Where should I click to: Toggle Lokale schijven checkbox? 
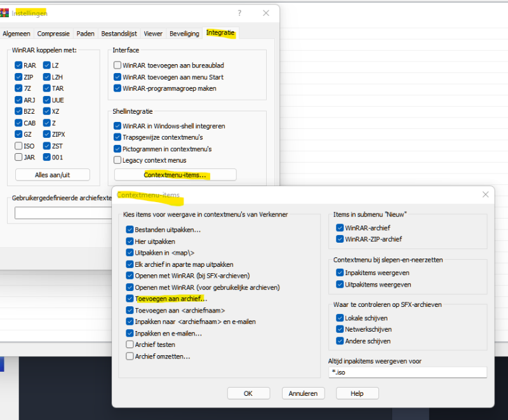click(340, 318)
